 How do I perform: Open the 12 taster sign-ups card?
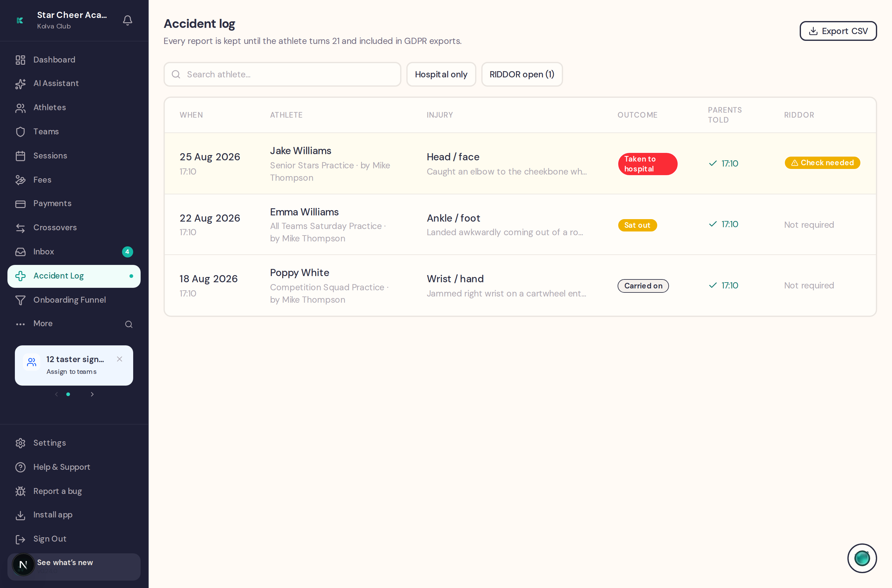pyautogui.click(x=74, y=365)
